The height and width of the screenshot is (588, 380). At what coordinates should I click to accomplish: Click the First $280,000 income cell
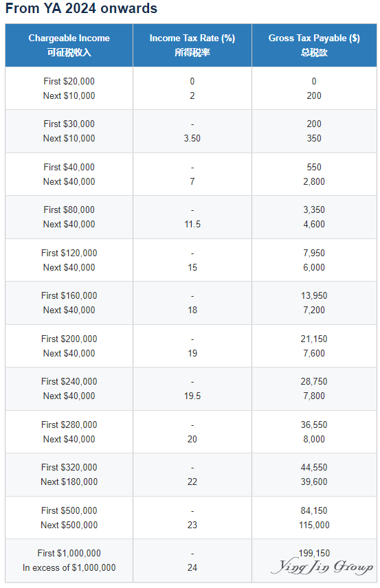69,425
